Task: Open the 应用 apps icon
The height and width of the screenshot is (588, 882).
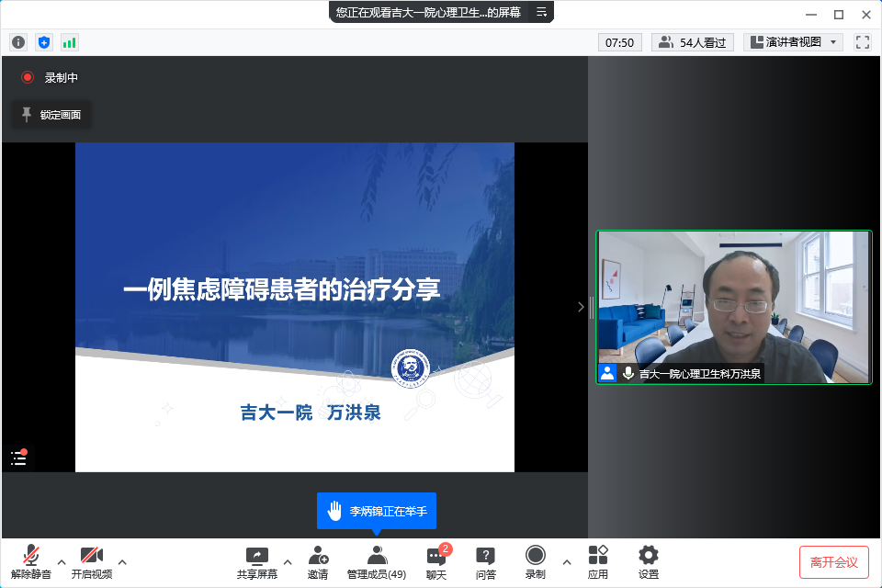Action: tap(598, 562)
